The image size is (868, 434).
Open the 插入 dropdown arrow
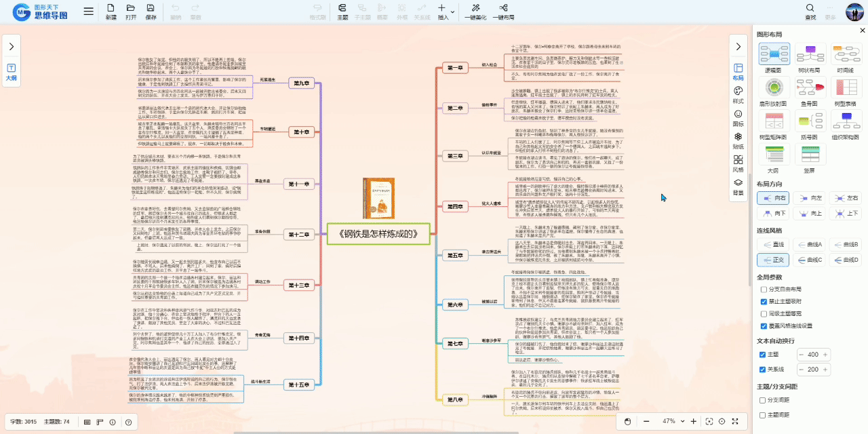[452, 12]
